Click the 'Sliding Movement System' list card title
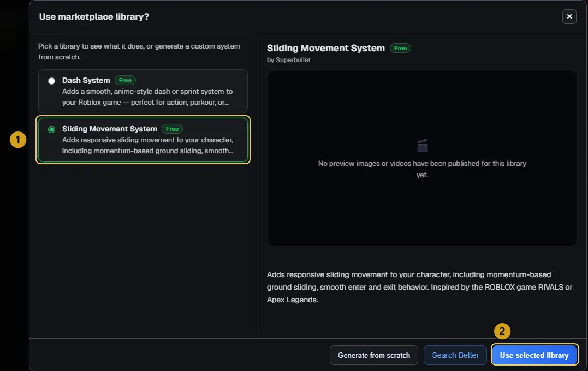 [x=110, y=129]
